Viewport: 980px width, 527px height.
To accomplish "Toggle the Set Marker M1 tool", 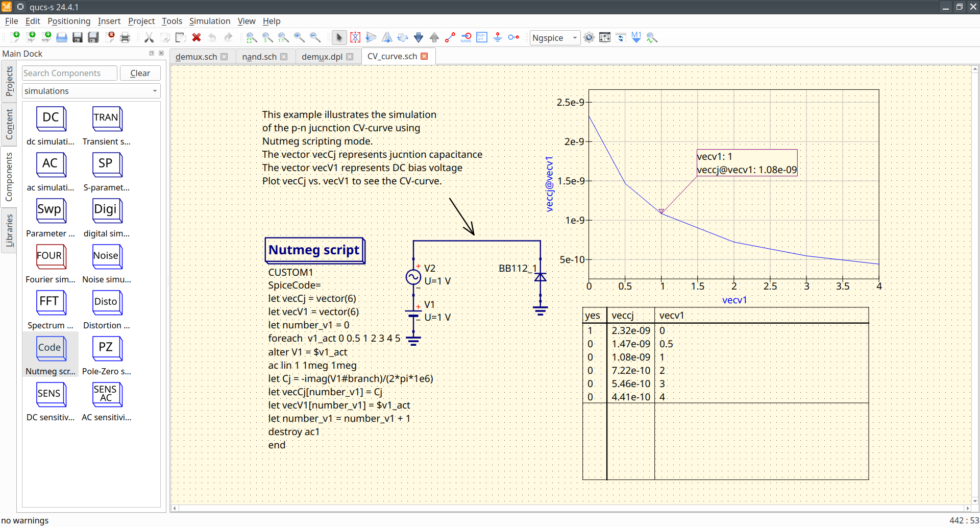I will point(636,38).
